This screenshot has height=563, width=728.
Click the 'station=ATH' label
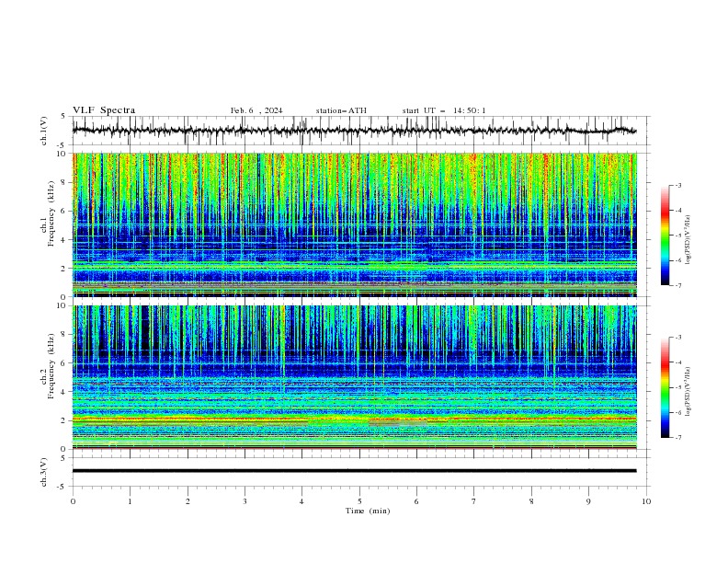click(x=341, y=110)
